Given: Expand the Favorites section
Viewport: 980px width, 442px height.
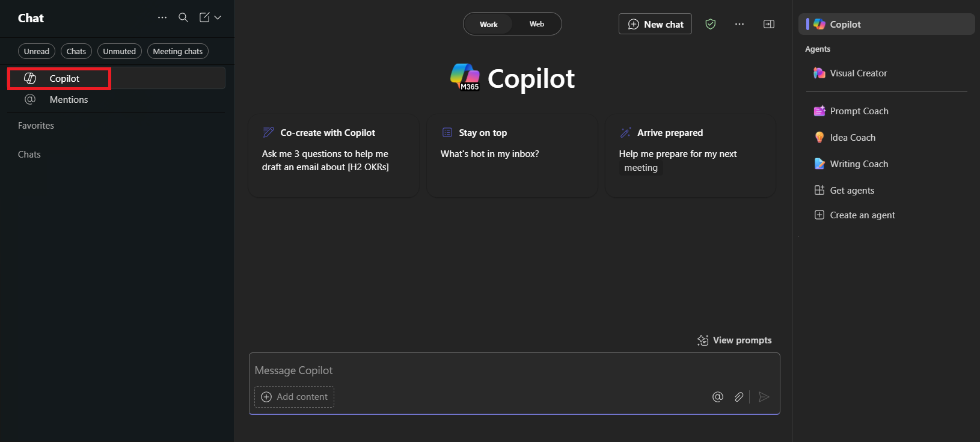Looking at the screenshot, I should pyautogui.click(x=36, y=126).
